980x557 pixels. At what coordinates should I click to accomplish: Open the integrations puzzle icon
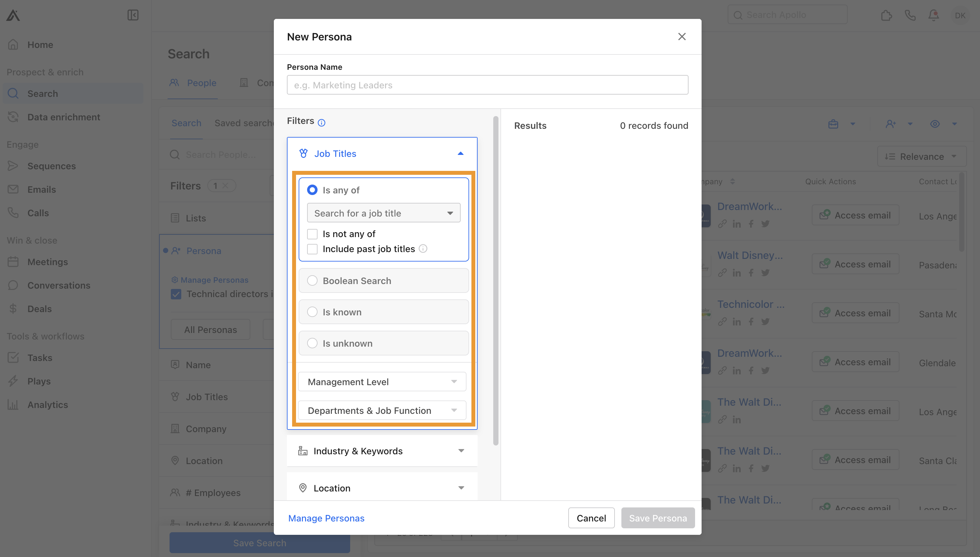(886, 15)
